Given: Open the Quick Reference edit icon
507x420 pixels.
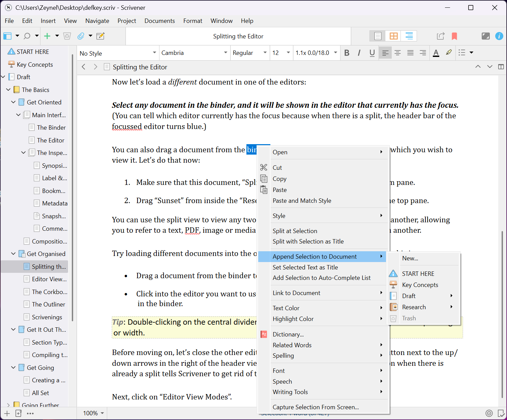Looking at the screenshot, I should (x=100, y=36).
